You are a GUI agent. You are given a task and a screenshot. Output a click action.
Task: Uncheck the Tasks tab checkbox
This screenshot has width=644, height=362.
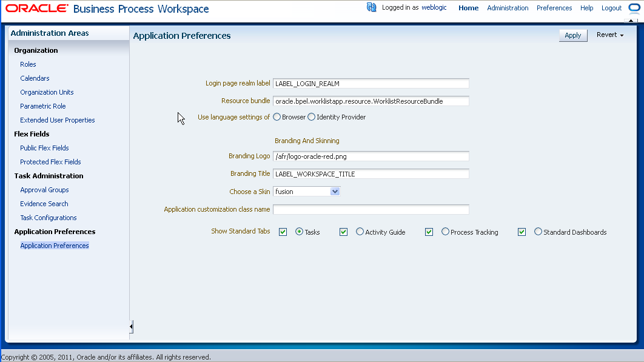coord(283,232)
